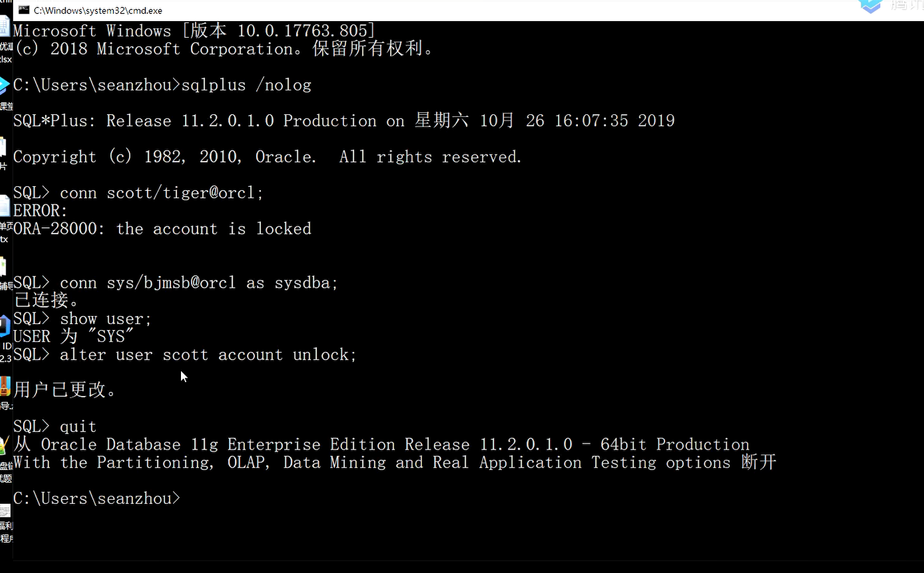The width and height of the screenshot is (924, 573).
Task: Click after the final C:\Users\seanzhou> prompt
Action: pos(187,498)
